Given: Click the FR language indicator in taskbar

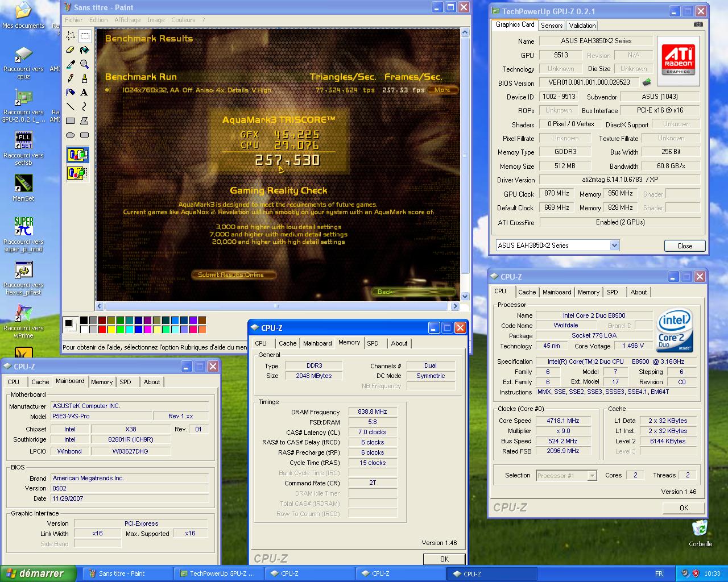Looking at the screenshot, I should pos(659,573).
